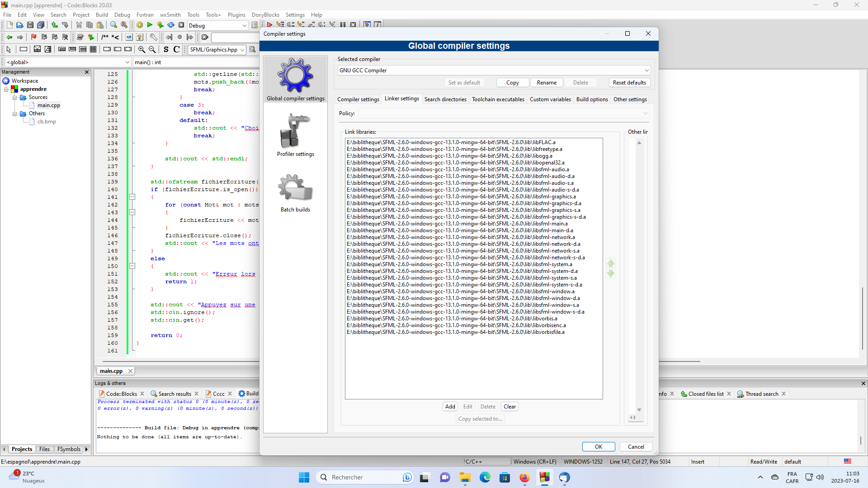Click the DoxyBlocks /** comment icon
Viewport: 868px width, 488px height.
point(105,37)
